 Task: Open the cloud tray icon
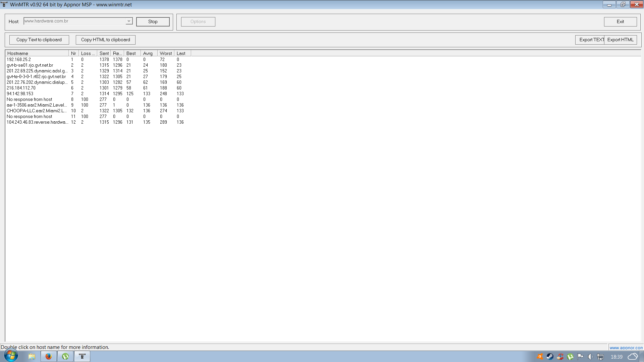(633, 357)
